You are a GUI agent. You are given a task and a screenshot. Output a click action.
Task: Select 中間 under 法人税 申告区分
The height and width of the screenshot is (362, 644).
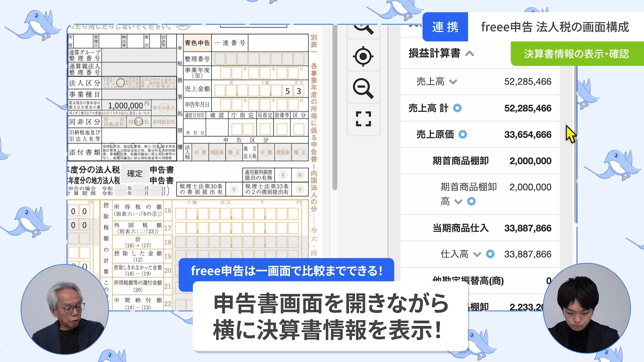(200, 152)
